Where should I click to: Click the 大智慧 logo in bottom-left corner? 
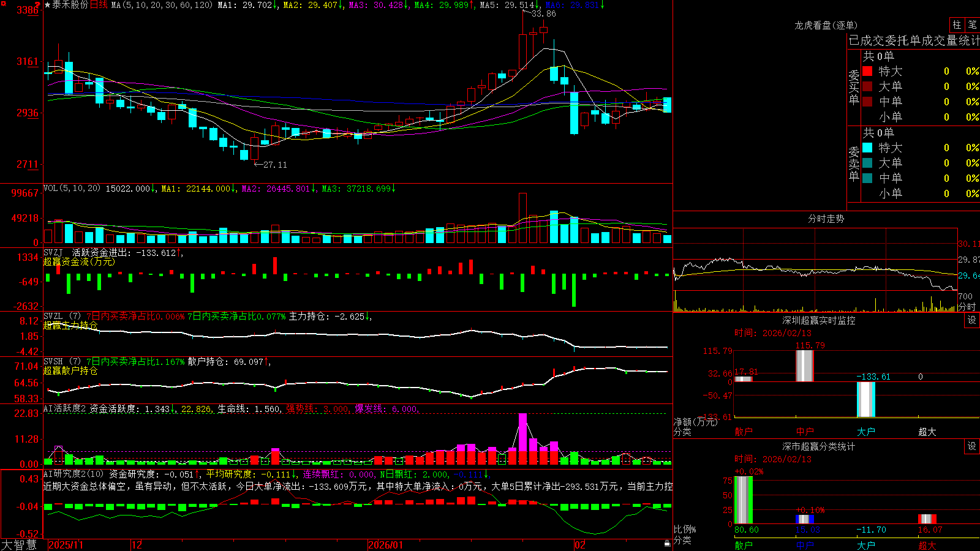point(19,544)
